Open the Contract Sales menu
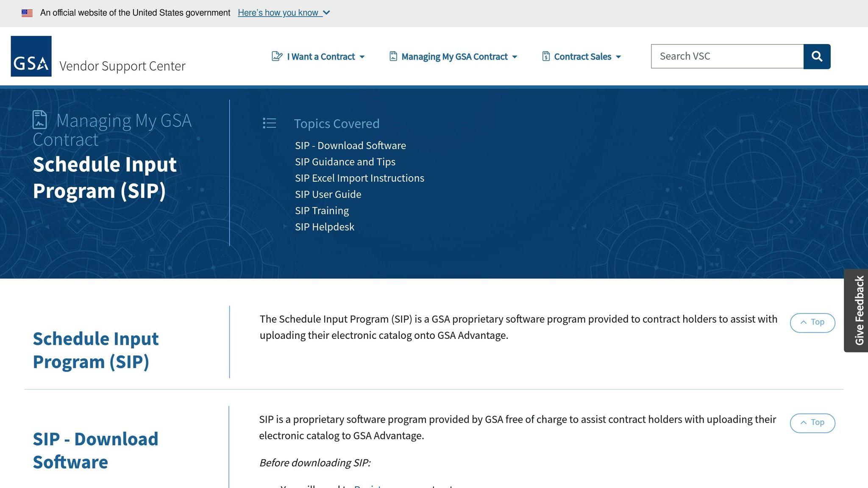 581,56
